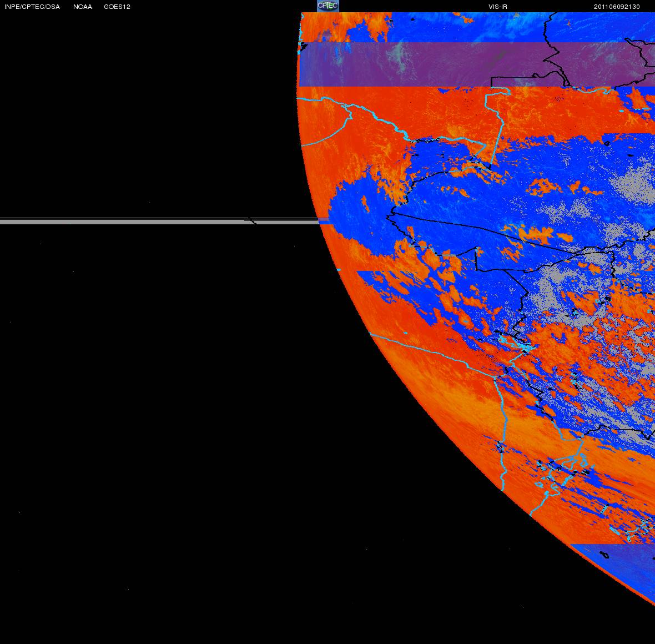Click the VIS-IR channel label
Image resolution: width=655 pixels, height=644 pixels.
498,7
